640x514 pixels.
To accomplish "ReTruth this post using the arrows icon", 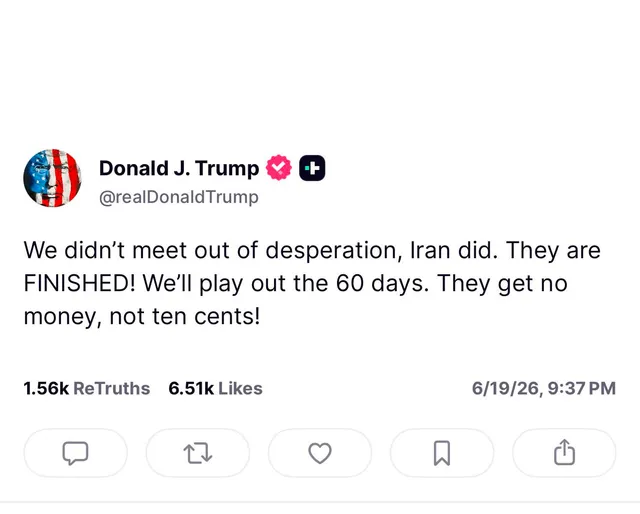I will 198,453.
